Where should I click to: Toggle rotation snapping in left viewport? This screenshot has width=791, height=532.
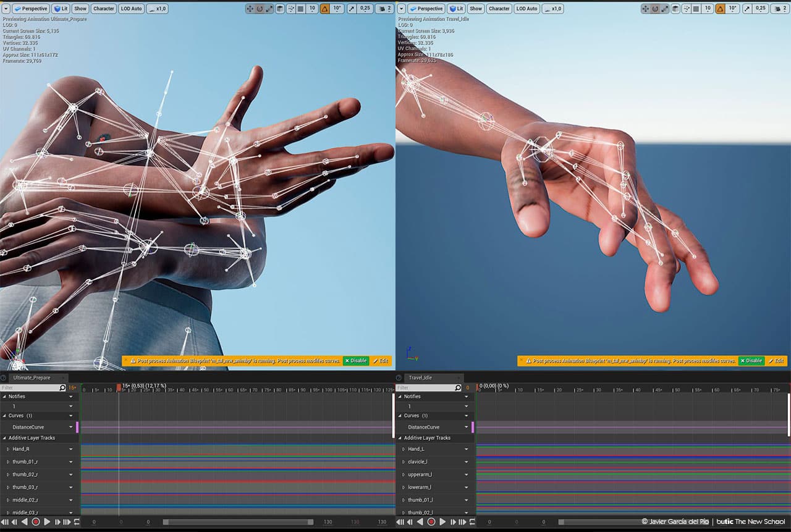tap(324, 9)
